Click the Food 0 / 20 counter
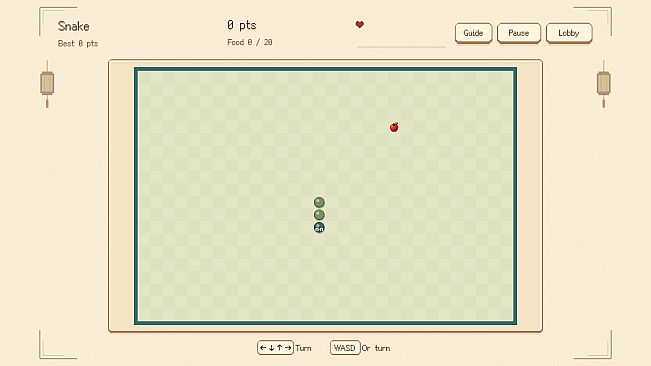This screenshot has width=651, height=366. pyautogui.click(x=250, y=42)
